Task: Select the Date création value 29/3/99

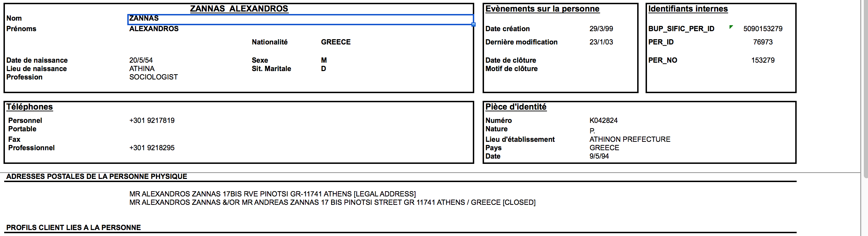Action: tap(601, 29)
